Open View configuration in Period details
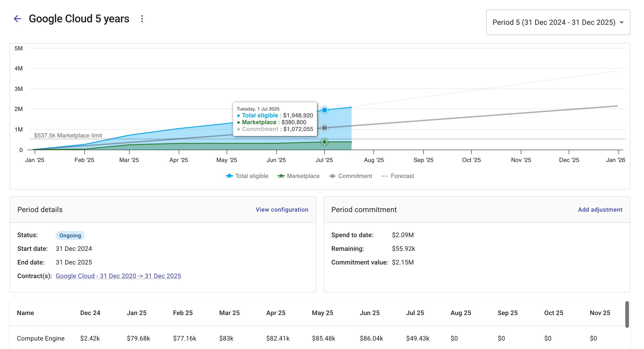Viewport: 644px width, 349px height. pyautogui.click(x=282, y=210)
